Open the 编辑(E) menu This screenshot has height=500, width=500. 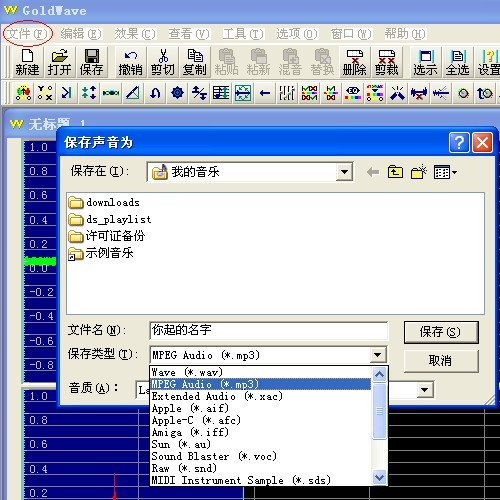81,34
